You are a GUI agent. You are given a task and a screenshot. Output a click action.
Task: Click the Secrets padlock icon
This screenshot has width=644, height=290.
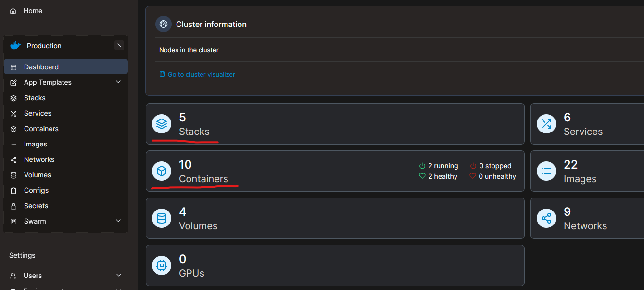pos(14,206)
